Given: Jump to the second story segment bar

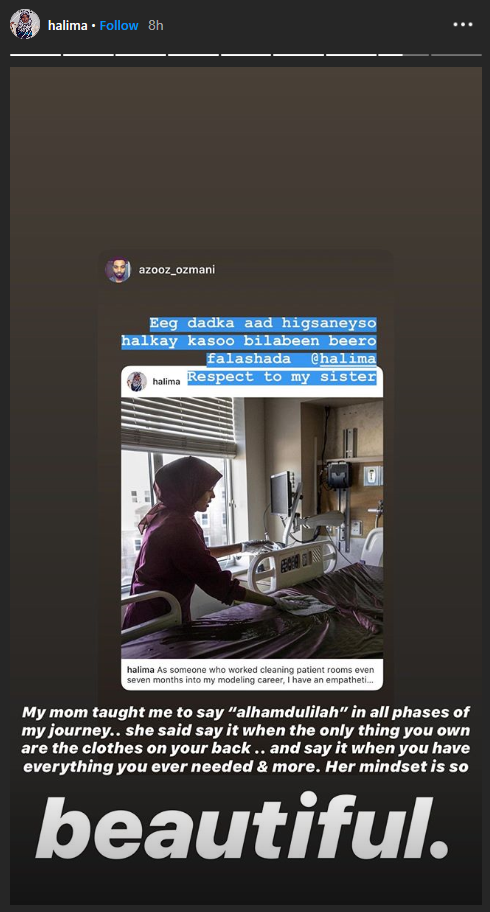Looking at the screenshot, I should [88, 55].
